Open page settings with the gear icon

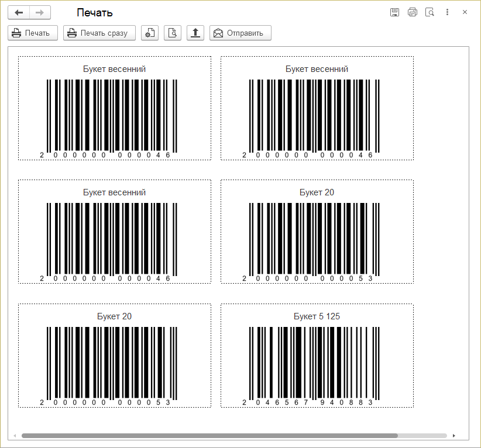pyautogui.click(x=150, y=33)
